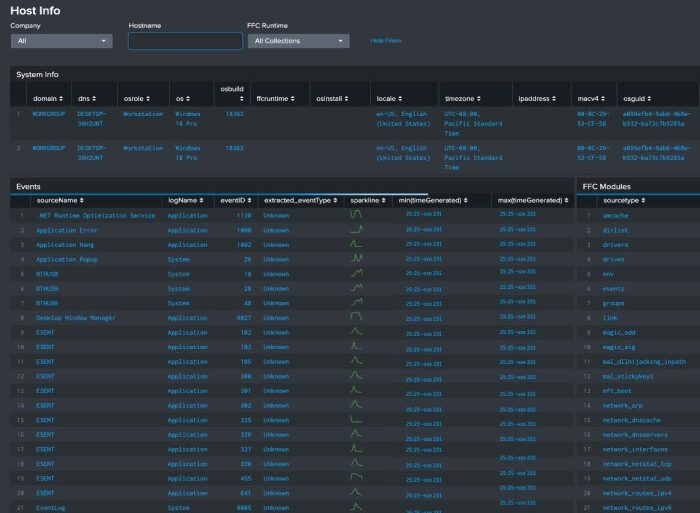Sort System Info by osinstall column
Viewport: 700px width, 513px height.
coord(332,99)
